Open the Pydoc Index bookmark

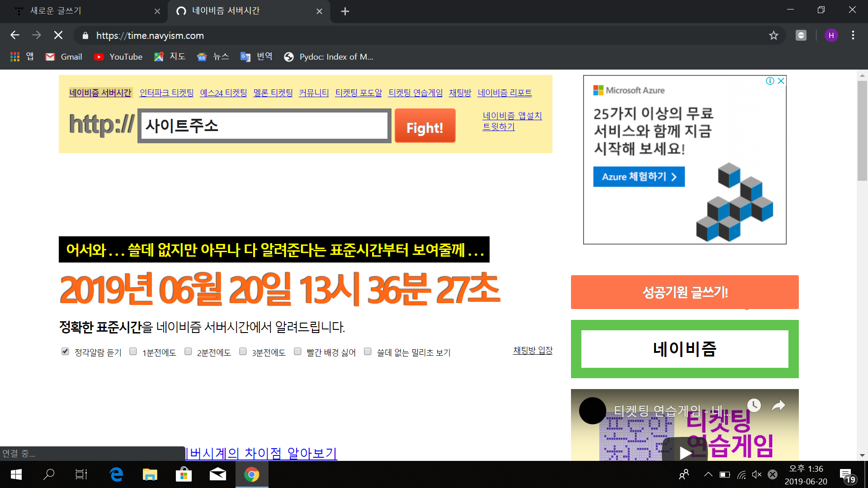pos(329,56)
